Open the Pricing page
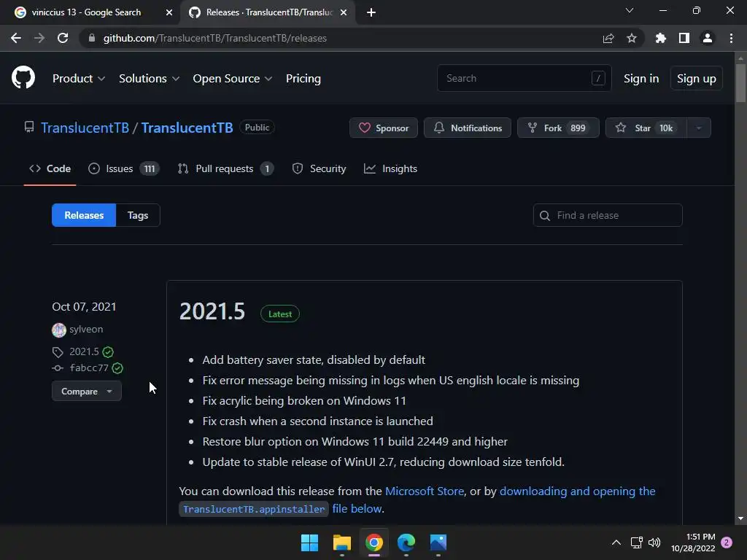The height and width of the screenshot is (560, 747). tap(303, 79)
